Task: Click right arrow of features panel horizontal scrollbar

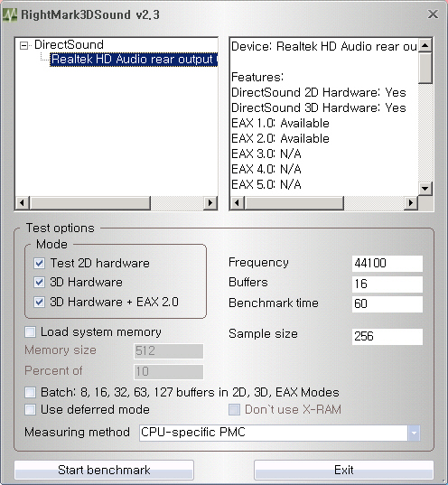Action: pos(411,203)
